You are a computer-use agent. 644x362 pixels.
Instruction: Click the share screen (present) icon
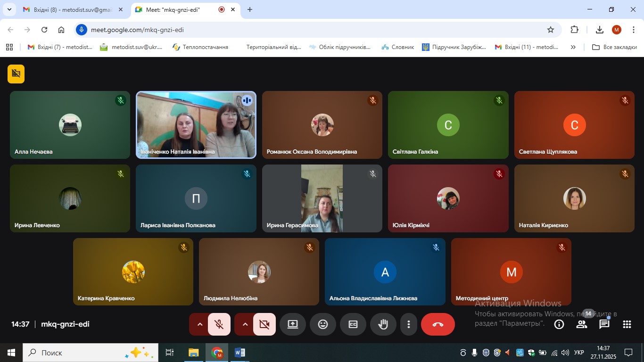point(293,324)
